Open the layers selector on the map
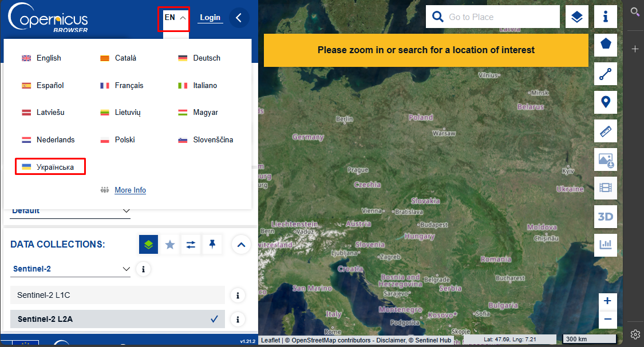 click(576, 17)
